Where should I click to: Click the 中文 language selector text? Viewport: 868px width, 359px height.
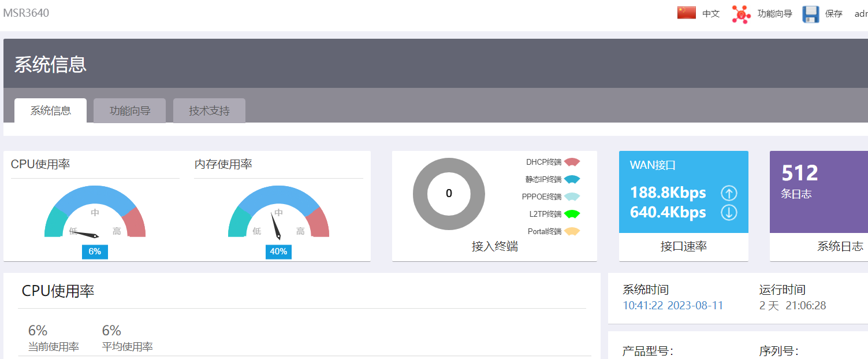711,14
